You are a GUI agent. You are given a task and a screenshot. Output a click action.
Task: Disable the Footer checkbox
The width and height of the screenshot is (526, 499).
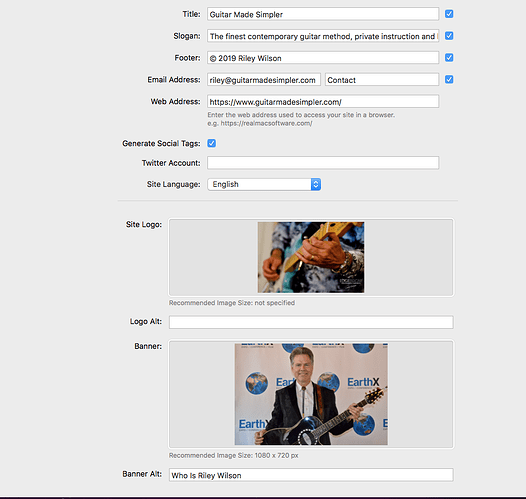click(x=449, y=58)
